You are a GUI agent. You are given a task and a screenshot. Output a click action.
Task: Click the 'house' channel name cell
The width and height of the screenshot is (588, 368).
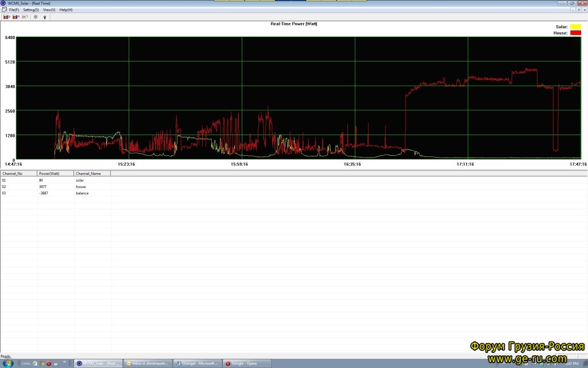[x=80, y=187]
